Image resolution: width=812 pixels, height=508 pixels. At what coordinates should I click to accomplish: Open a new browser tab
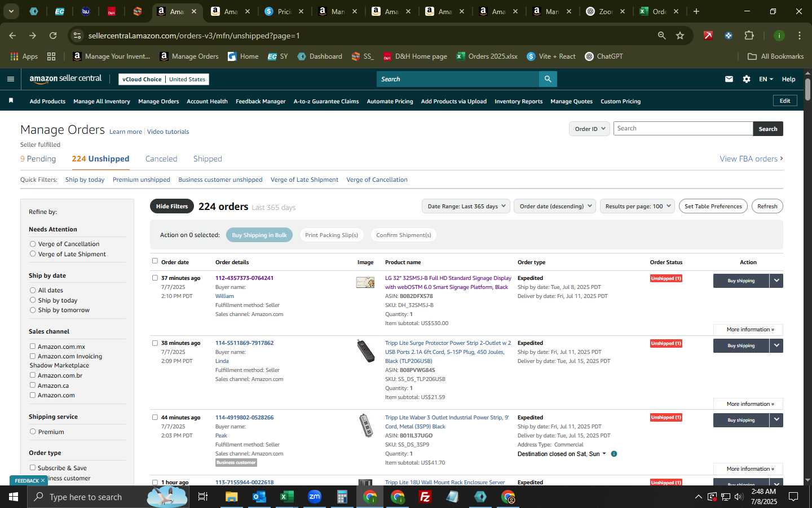(696, 11)
